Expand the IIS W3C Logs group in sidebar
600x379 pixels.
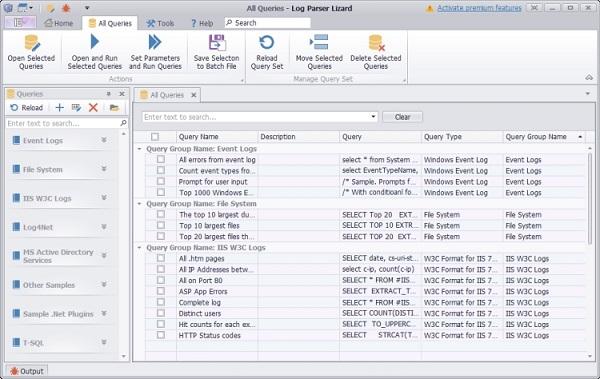[104, 198]
